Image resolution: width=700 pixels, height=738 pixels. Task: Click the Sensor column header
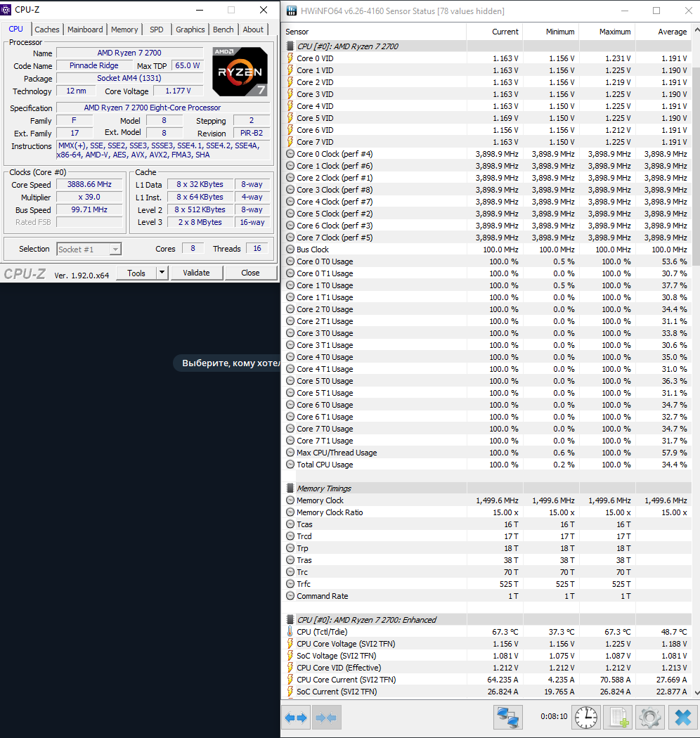tap(374, 32)
